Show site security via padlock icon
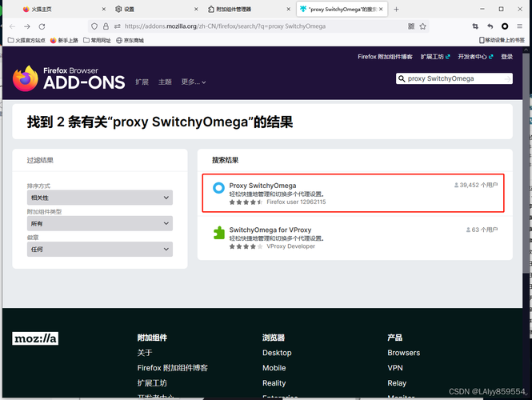This screenshot has width=532, height=400. (106, 26)
